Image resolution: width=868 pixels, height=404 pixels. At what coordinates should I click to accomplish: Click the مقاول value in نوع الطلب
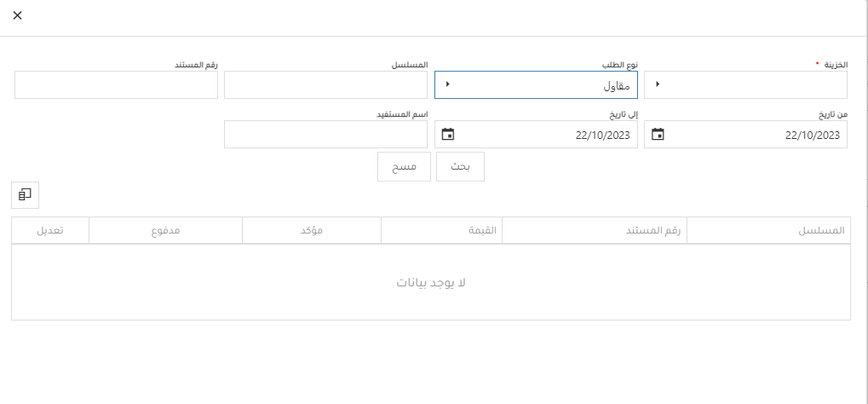click(614, 85)
